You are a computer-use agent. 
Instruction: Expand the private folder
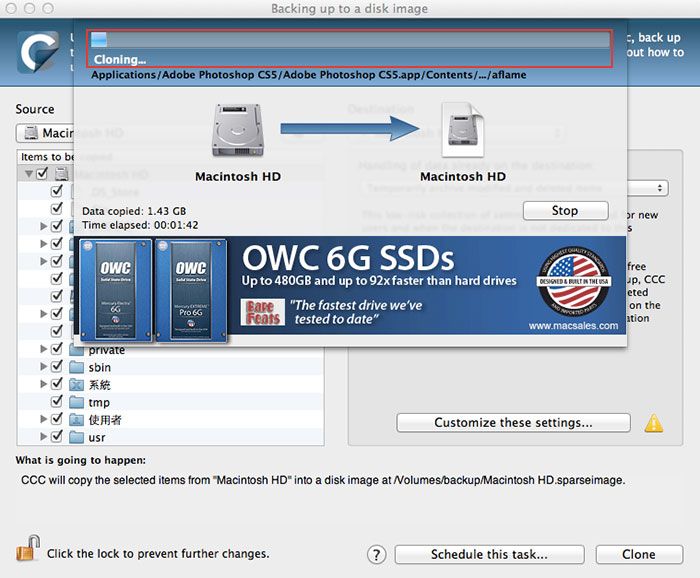coord(43,349)
